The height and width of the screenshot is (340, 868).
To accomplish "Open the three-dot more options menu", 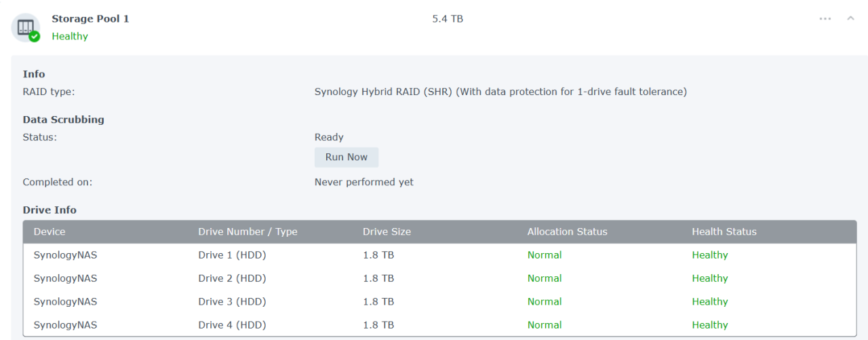I will pyautogui.click(x=825, y=19).
